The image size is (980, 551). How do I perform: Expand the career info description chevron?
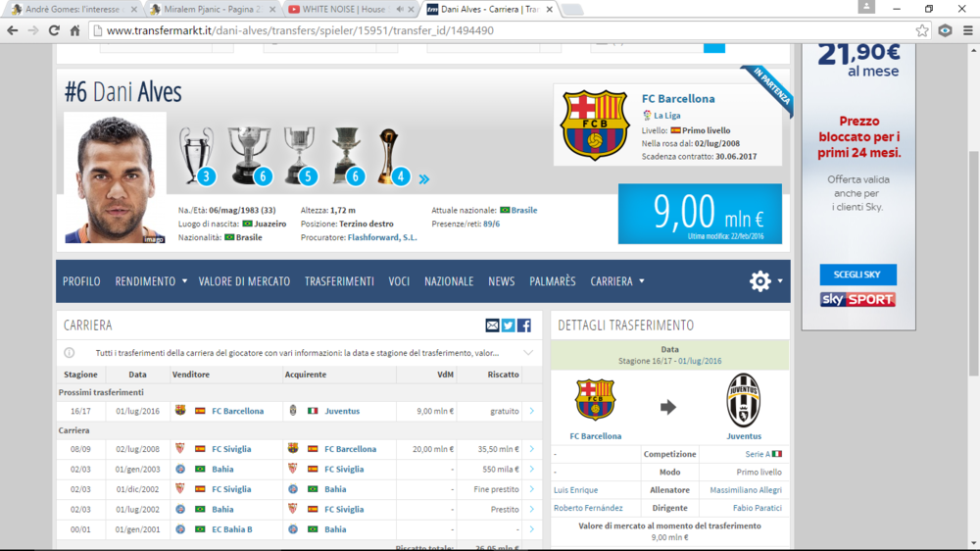point(528,353)
